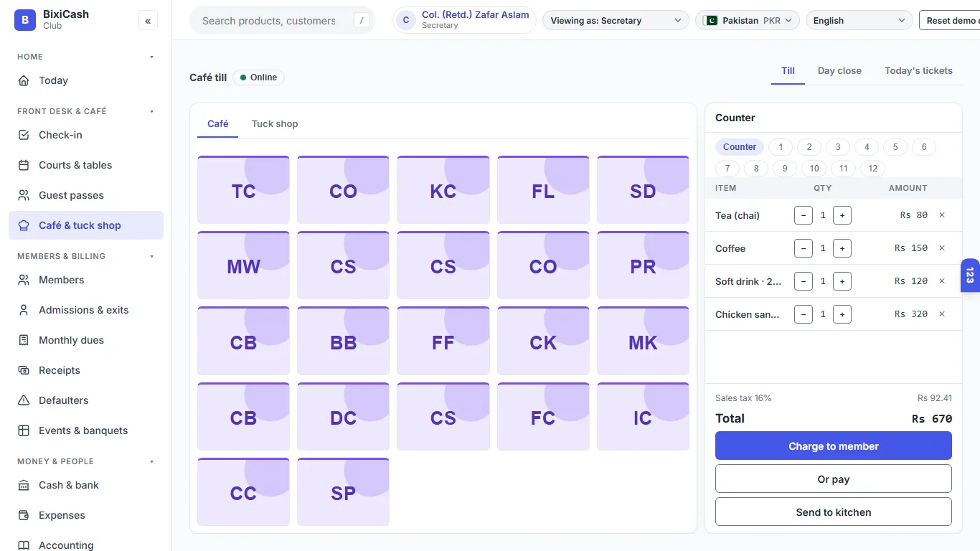980x551 pixels.
Task: Open Expenses wallet icon
Action: (24, 515)
